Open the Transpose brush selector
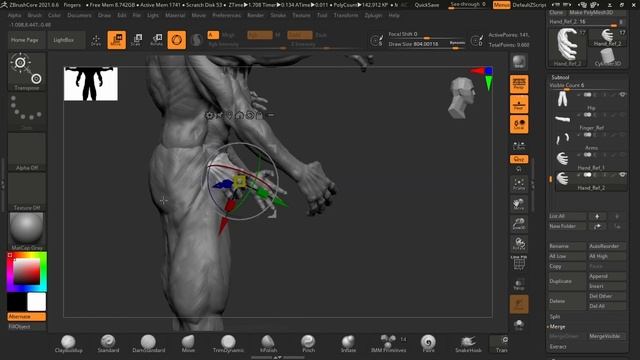Image resolution: width=640 pixels, height=360 pixels. (x=27, y=72)
